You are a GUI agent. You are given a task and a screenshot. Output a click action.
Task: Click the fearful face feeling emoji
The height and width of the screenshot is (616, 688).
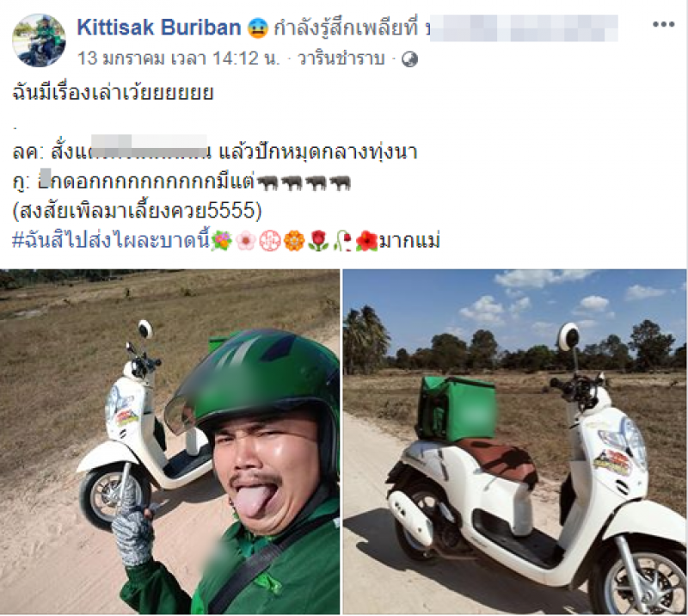coord(257,28)
